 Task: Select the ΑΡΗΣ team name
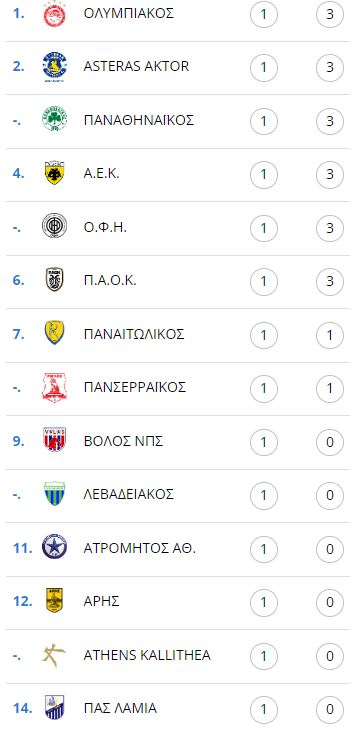pyautogui.click(x=102, y=601)
